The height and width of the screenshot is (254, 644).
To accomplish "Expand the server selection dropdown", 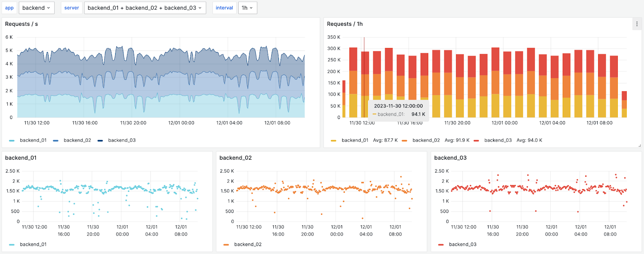I will 144,8.
